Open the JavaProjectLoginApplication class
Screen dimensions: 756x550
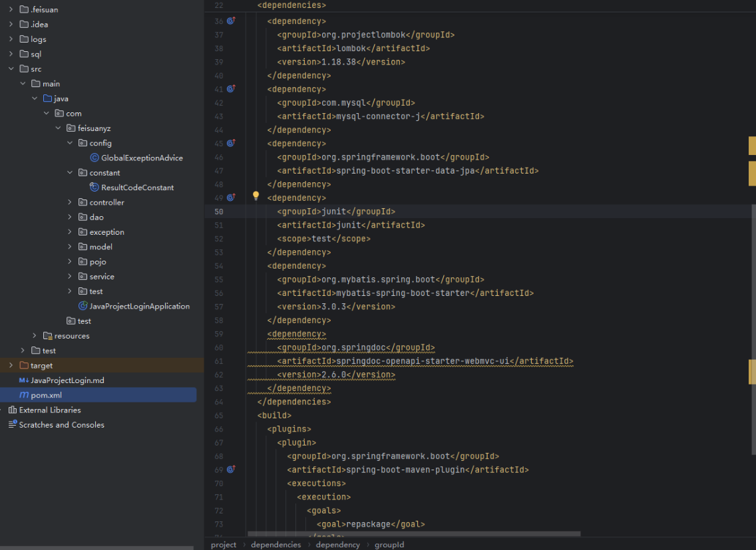click(x=139, y=307)
